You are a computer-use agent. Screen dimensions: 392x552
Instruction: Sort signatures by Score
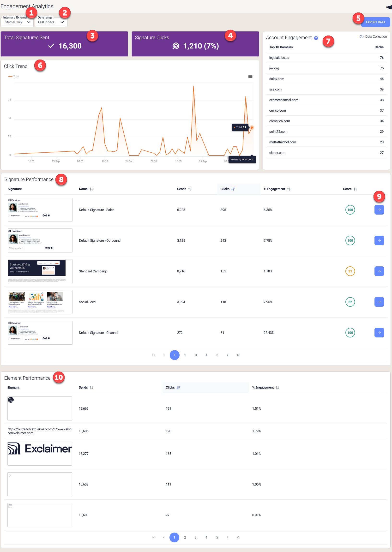coord(355,189)
